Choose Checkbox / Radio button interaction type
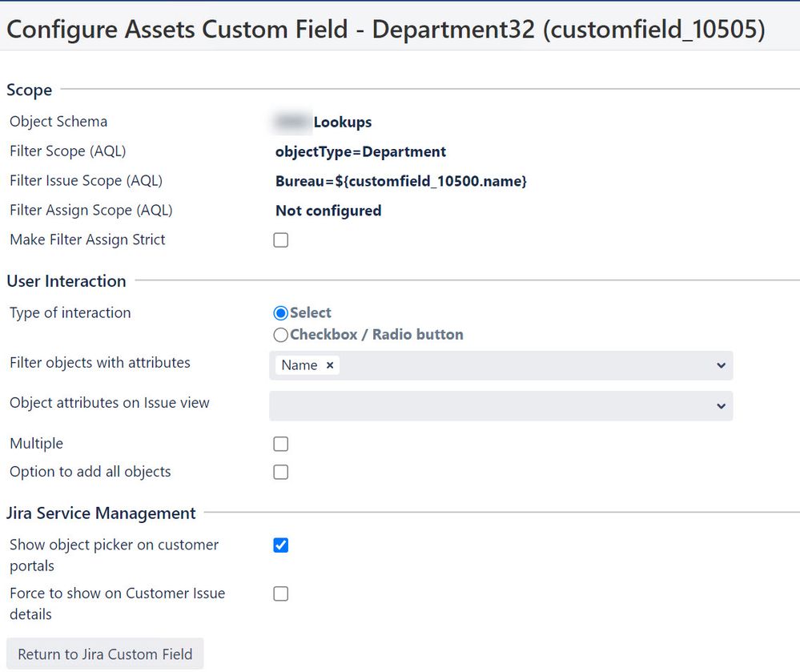This screenshot has width=800, height=672. [x=281, y=335]
